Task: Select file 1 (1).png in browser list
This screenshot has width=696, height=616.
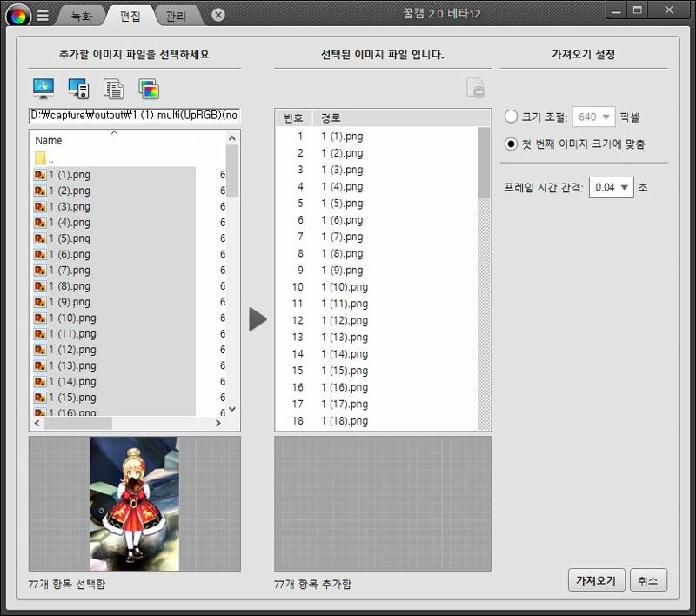Action: pyautogui.click(x=114, y=175)
